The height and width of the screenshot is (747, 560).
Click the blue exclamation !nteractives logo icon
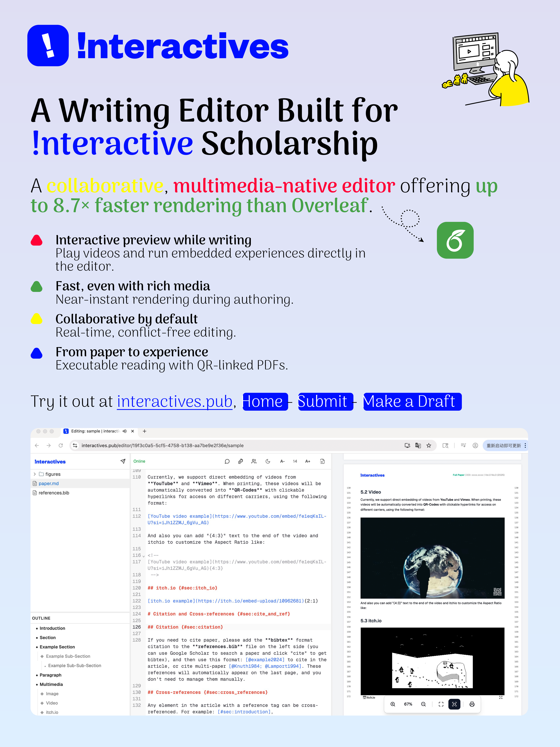(48, 46)
